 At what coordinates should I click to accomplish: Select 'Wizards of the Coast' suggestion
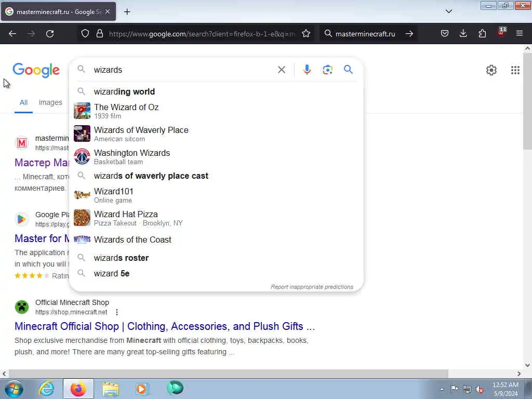(x=216, y=240)
